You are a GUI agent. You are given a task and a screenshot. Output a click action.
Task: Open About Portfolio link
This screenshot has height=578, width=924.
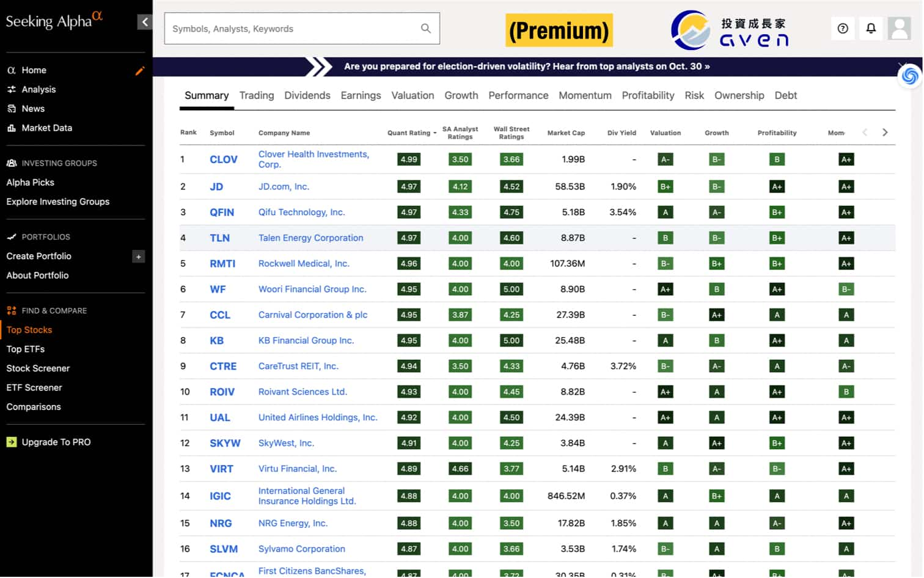pos(37,276)
